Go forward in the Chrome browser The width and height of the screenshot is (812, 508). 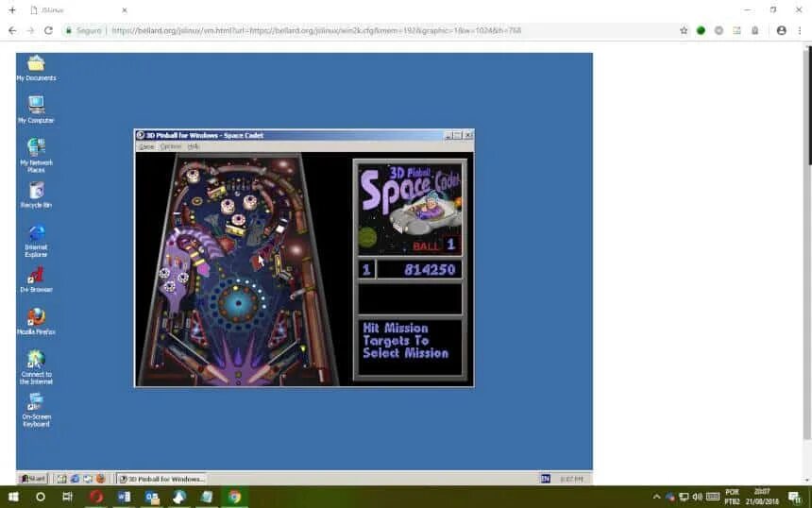[30, 30]
